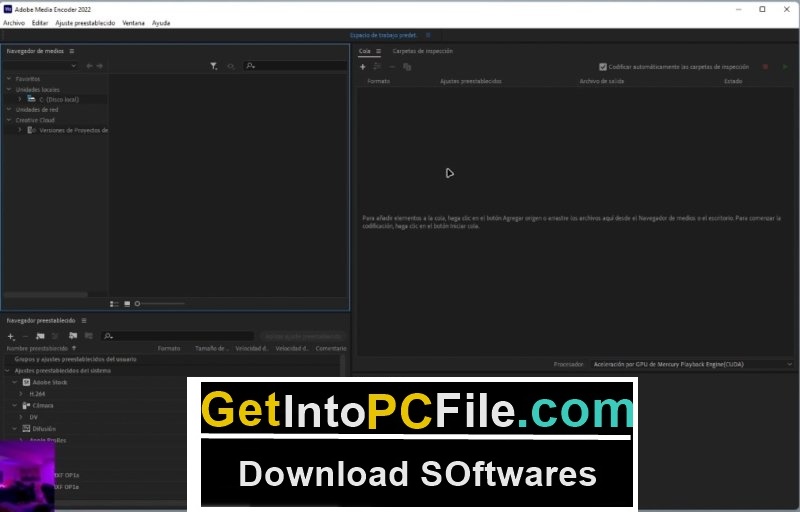Open the Ventana menu
The image size is (800, 512).
(x=133, y=23)
